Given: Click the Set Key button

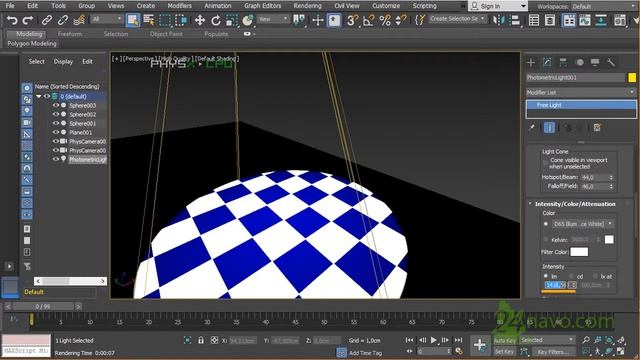Looking at the screenshot, I should [505, 351].
